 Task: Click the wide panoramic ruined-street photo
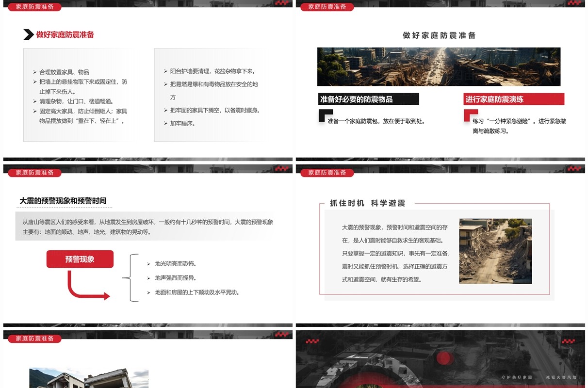[439, 67]
